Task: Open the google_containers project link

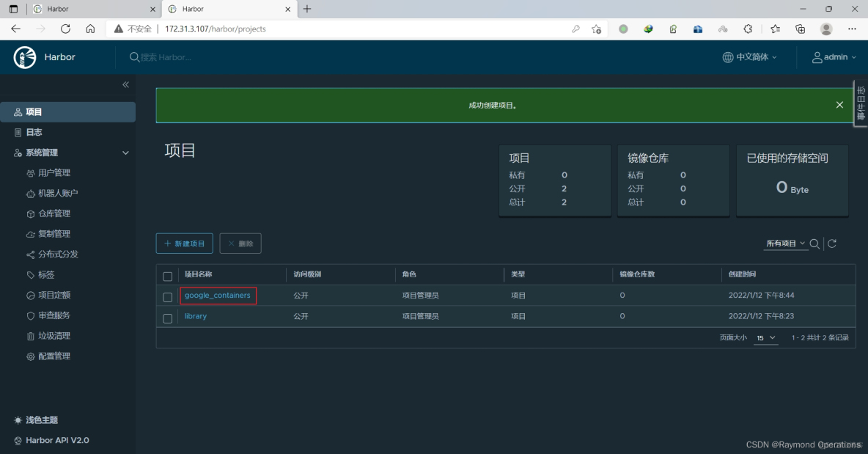Action: (x=217, y=296)
